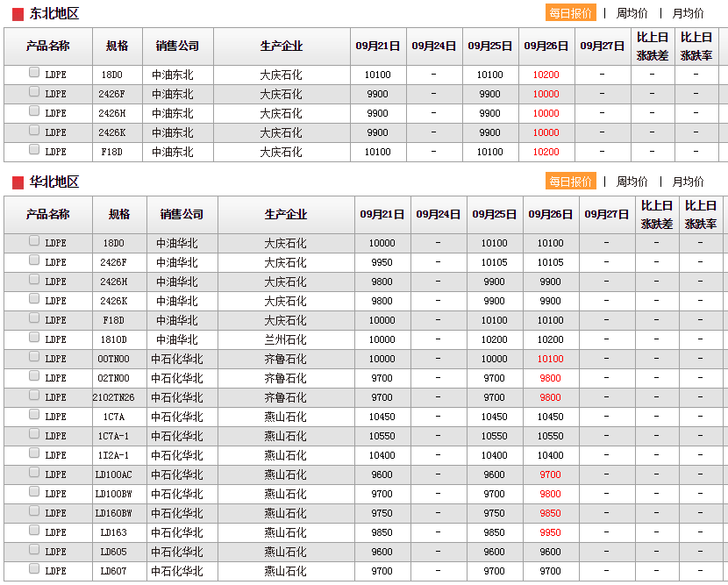Tick checkbox for 1810D 兰州石化 row

(34, 338)
